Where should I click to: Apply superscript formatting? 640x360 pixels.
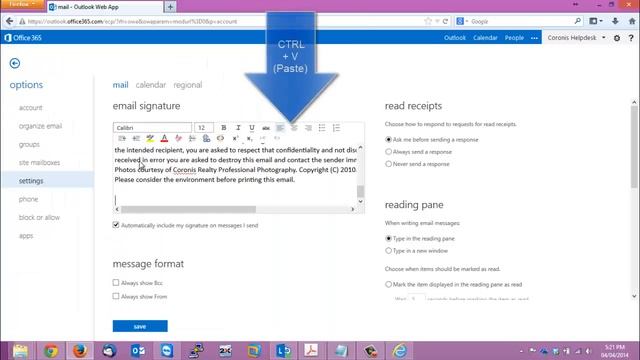(235, 138)
